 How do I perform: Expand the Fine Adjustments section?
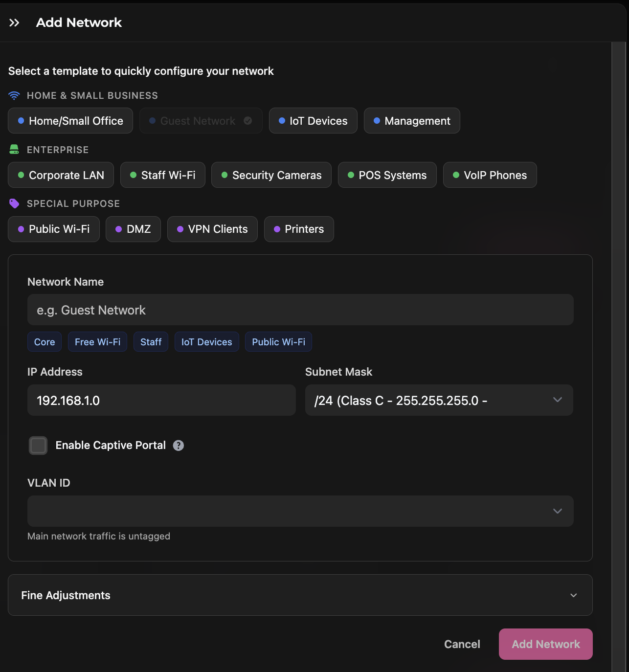(x=300, y=595)
